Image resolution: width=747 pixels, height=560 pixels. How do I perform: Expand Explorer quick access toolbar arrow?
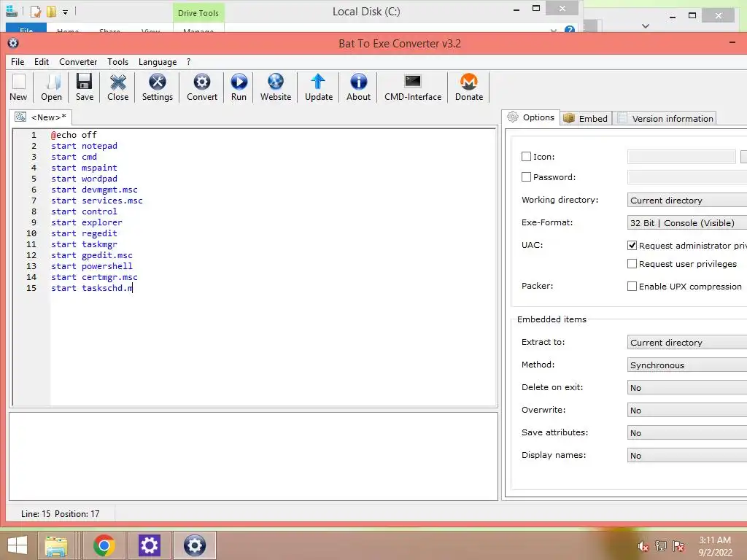(65, 12)
